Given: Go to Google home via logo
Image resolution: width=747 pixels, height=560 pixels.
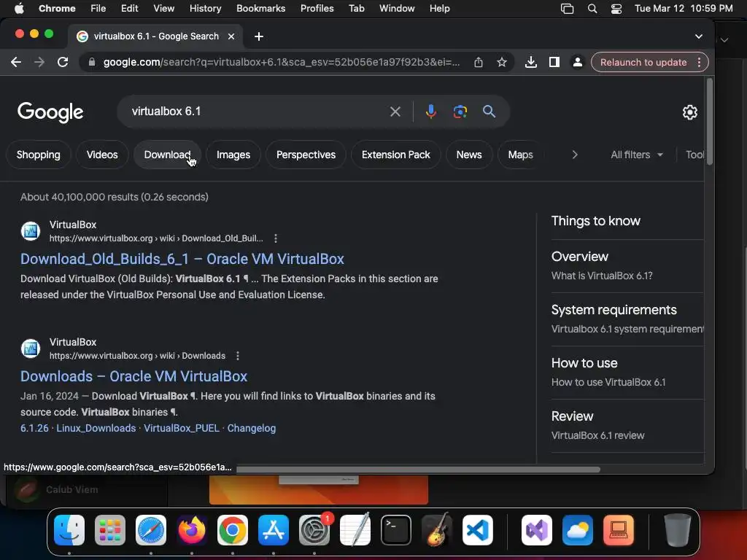Looking at the screenshot, I should tap(50, 112).
